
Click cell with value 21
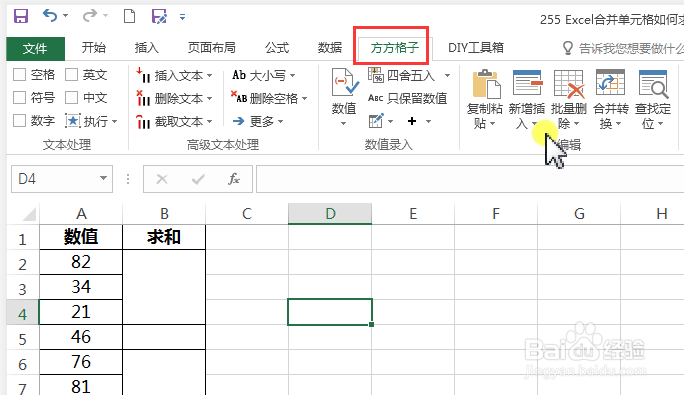tap(81, 312)
